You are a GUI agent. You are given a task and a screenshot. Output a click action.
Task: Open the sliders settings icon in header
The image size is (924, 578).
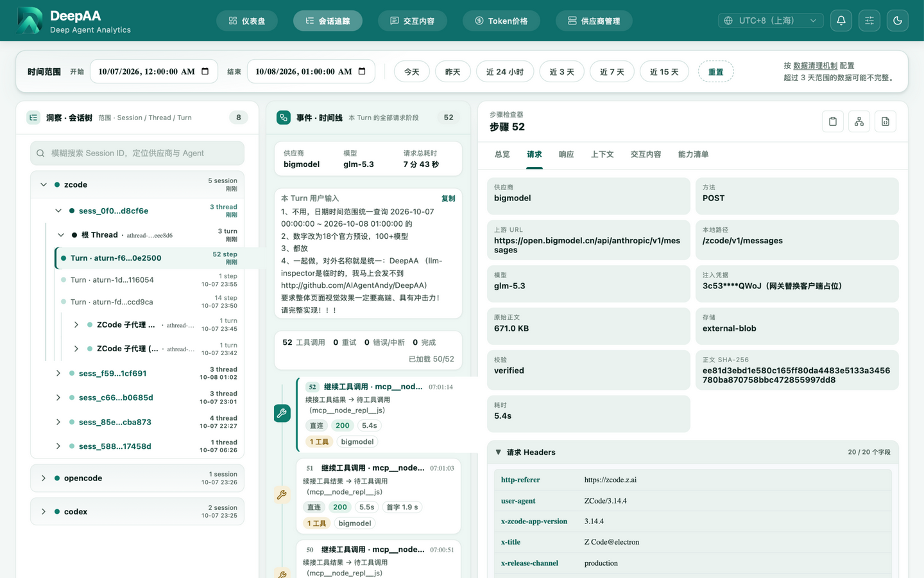pyautogui.click(x=869, y=21)
